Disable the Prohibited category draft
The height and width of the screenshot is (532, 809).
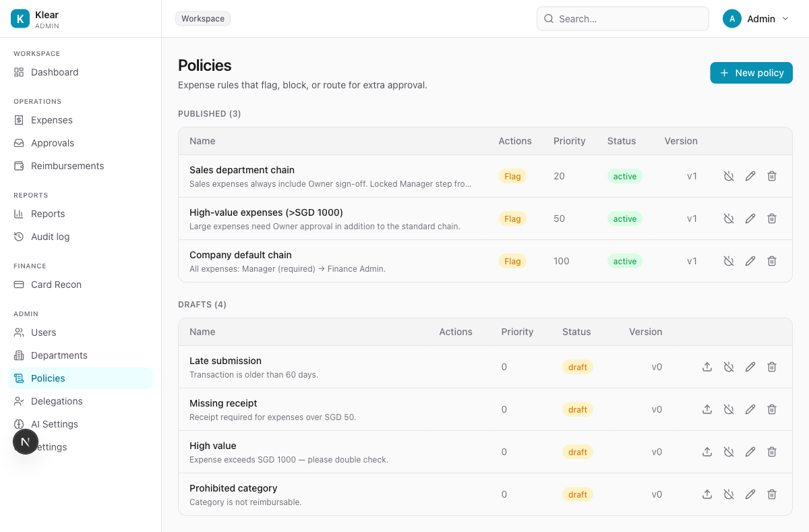click(729, 494)
